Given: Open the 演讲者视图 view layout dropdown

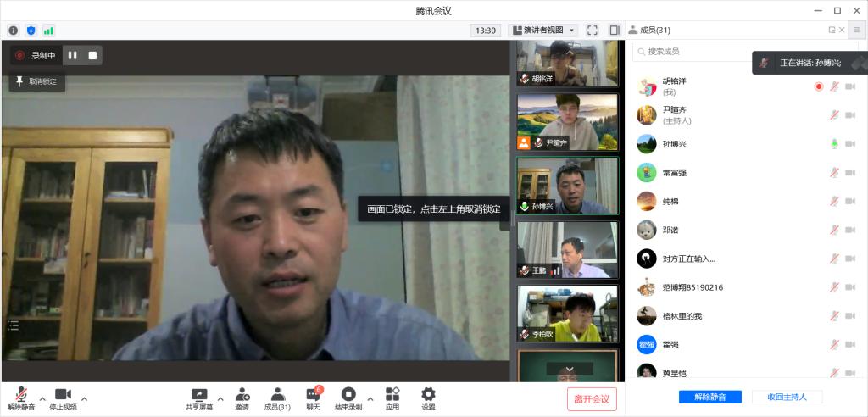Looking at the screenshot, I should (x=544, y=31).
